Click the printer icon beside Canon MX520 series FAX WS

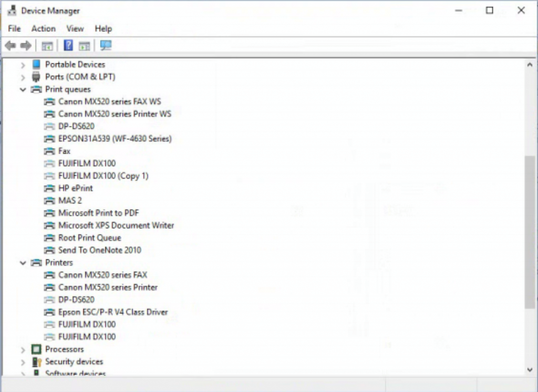pyautogui.click(x=49, y=101)
